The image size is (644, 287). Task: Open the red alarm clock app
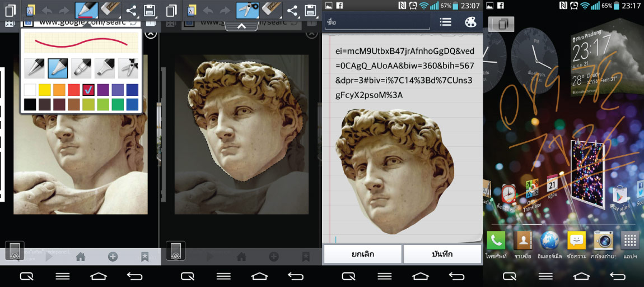(x=508, y=194)
